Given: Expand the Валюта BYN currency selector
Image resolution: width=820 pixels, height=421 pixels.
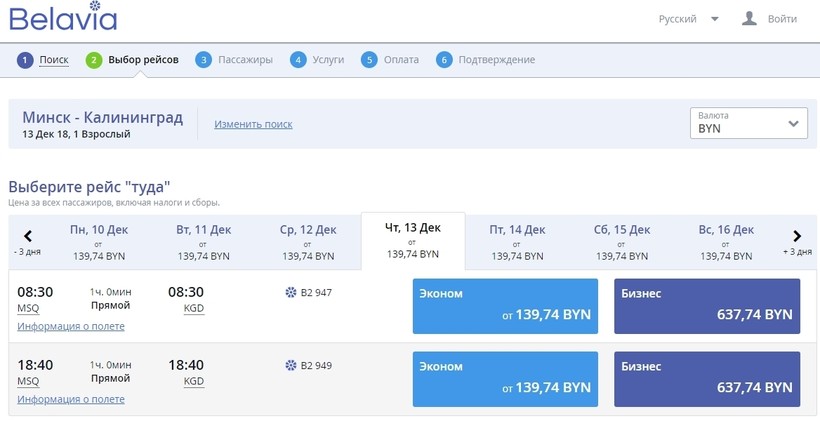Looking at the screenshot, I should (x=748, y=123).
